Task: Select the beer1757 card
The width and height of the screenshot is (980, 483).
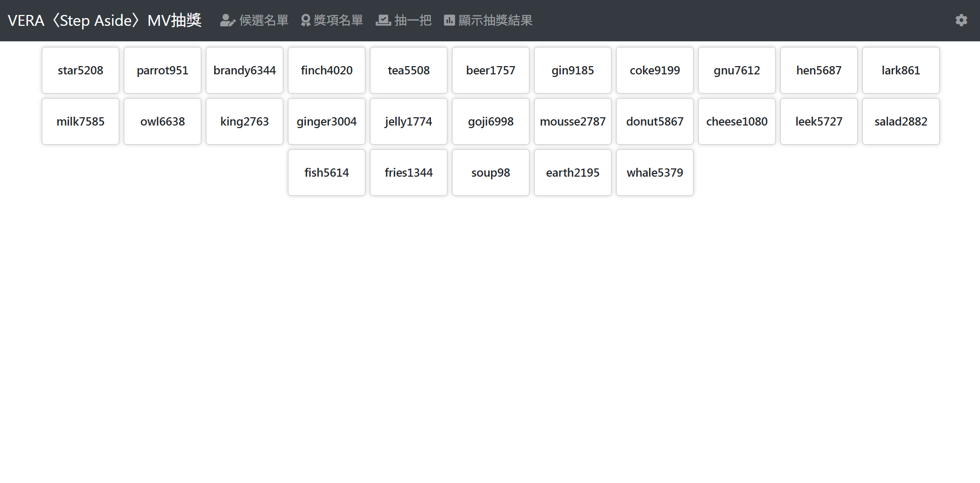Action: pyautogui.click(x=491, y=70)
